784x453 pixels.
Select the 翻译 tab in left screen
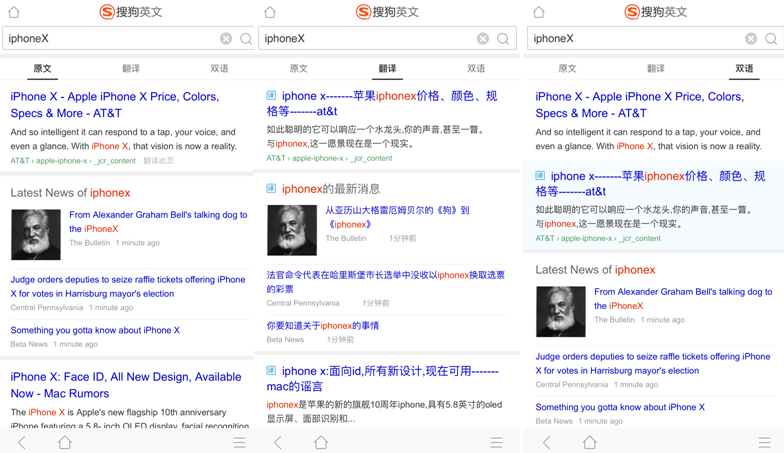[x=131, y=68]
